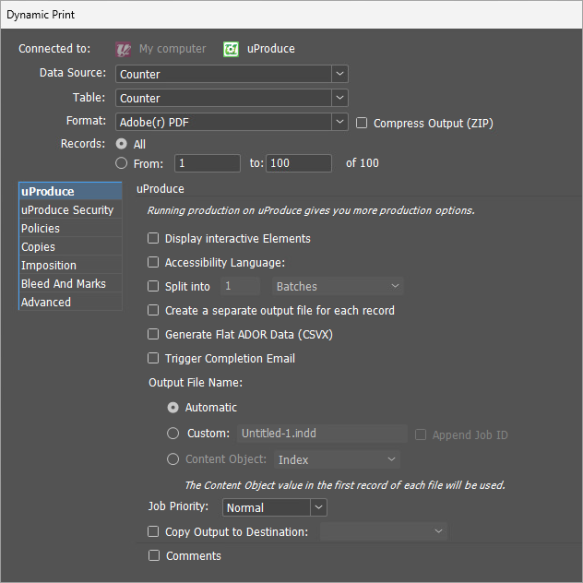Enable Copy Output to Destination checkbox
The height and width of the screenshot is (583, 583).
click(x=153, y=531)
